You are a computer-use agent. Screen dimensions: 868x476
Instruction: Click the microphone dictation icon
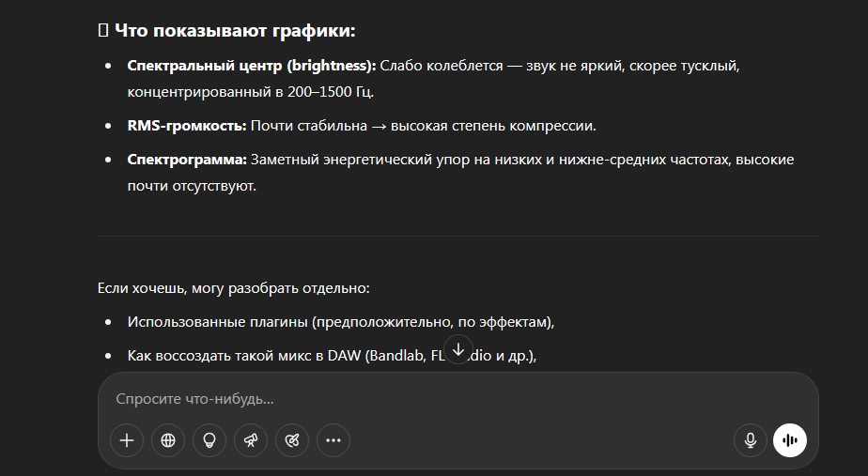751,440
